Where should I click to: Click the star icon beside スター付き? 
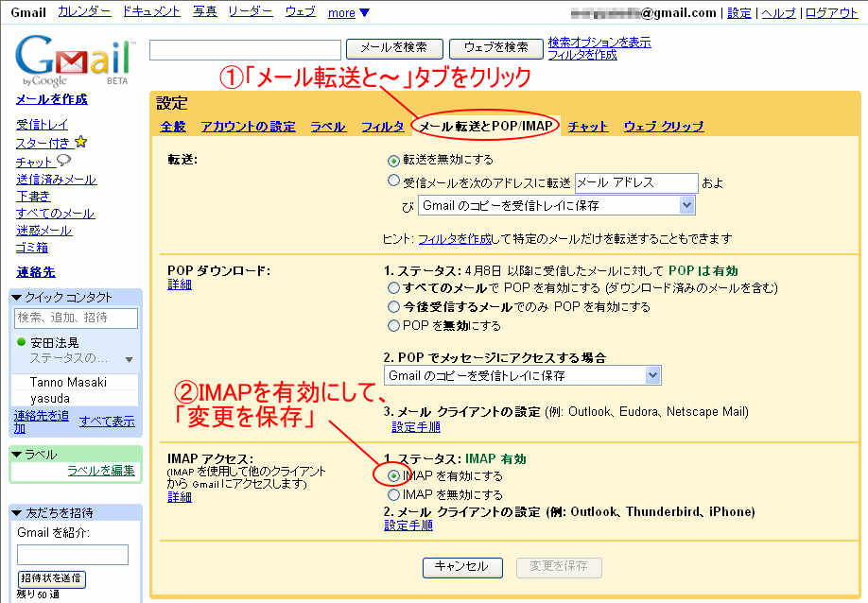[80, 142]
